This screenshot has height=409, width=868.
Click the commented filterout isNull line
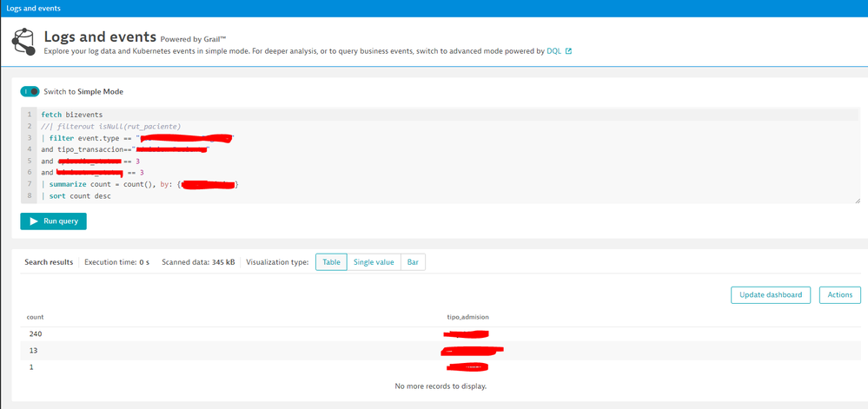[113, 126]
